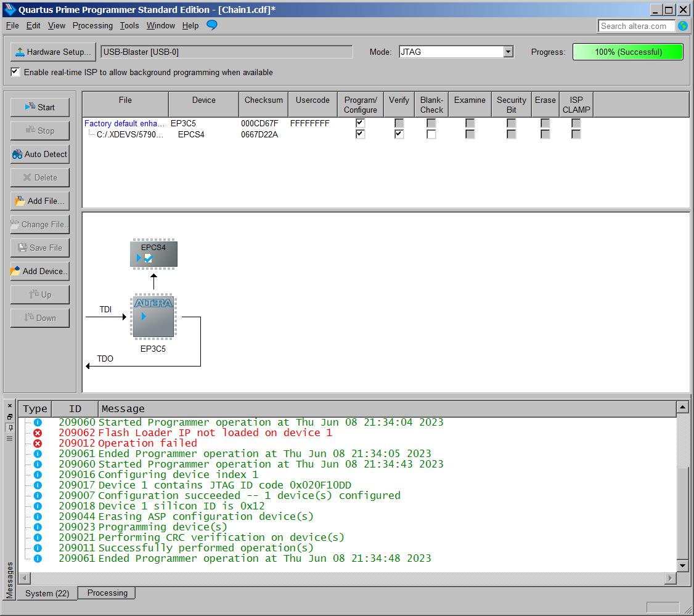Select message "Performing CRC verification on device(s)"
694x616 pixels.
(221, 538)
